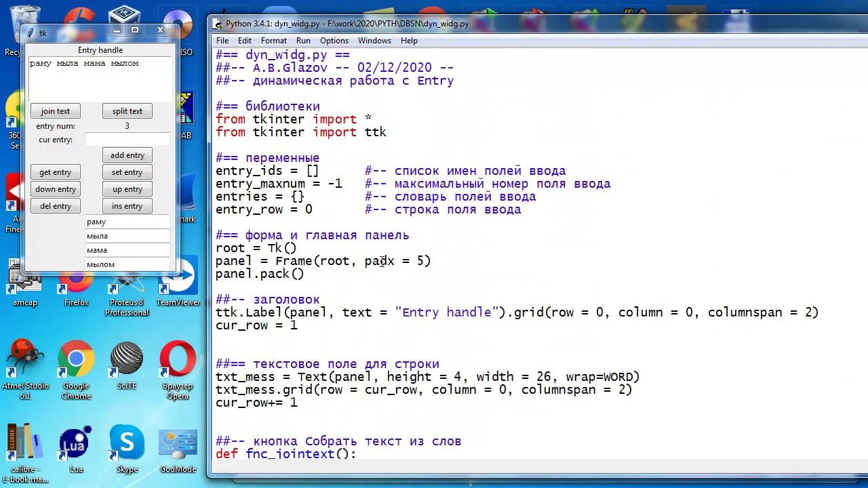Click the IDLE window title bar icon
868x488 pixels.
(x=217, y=23)
